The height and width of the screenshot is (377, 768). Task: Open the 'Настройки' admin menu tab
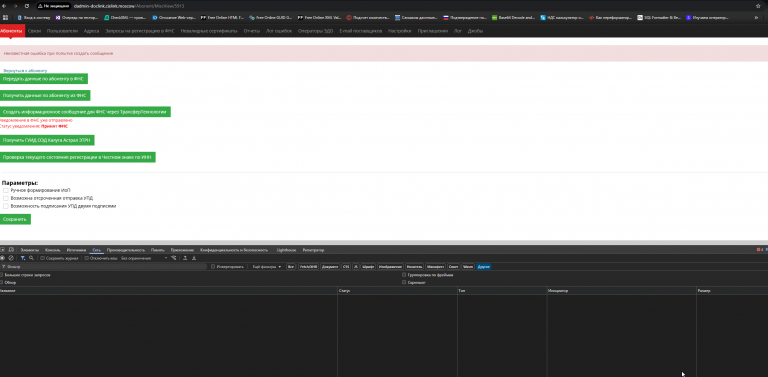coord(400,31)
